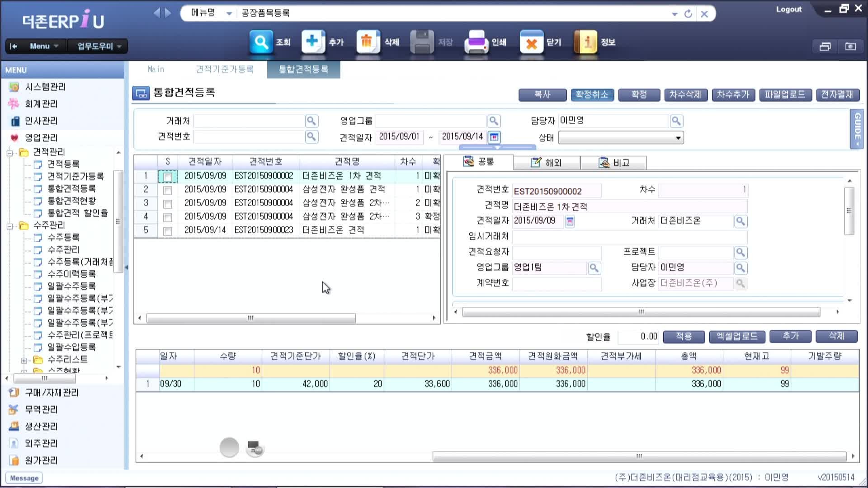Open 견적번호 lookup magnifier in filter area

pyautogui.click(x=311, y=136)
